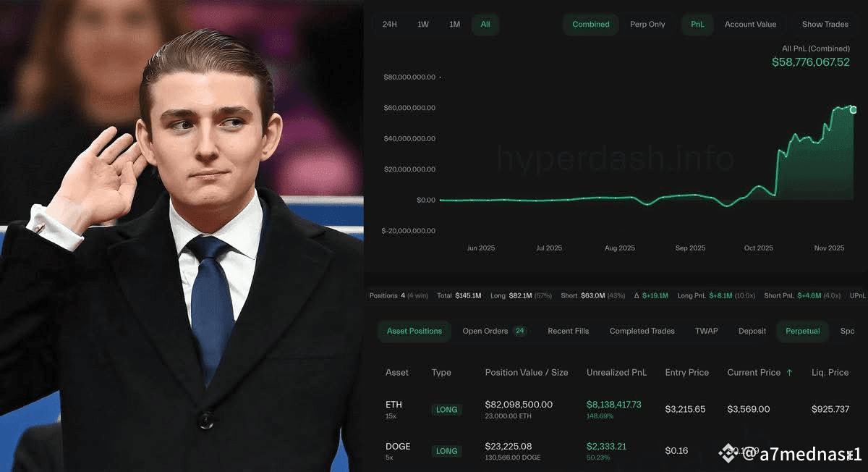Select the Perpetual filter

tap(803, 331)
